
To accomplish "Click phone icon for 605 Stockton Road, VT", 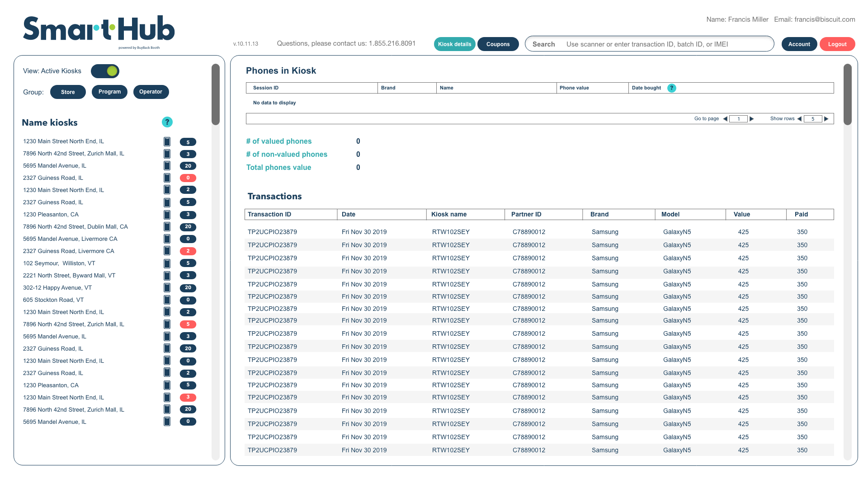I will click(x=167, y=300).
